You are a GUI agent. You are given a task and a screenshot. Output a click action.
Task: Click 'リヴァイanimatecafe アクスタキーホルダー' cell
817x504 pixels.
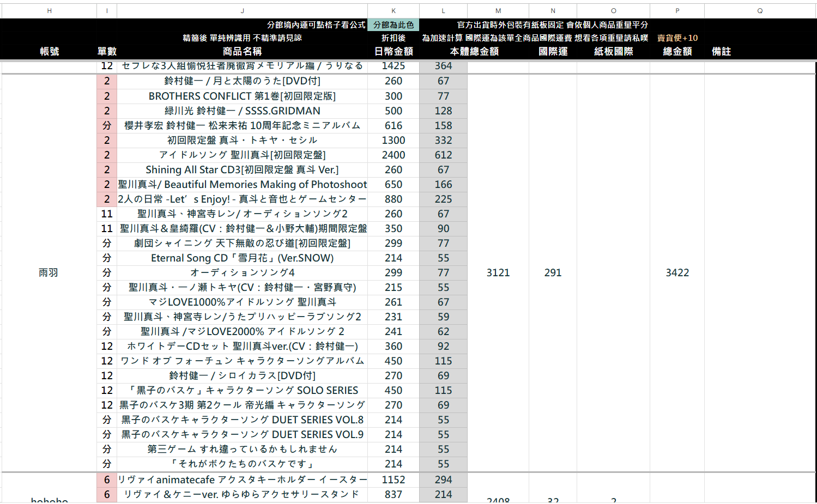(x=243, y=480)
